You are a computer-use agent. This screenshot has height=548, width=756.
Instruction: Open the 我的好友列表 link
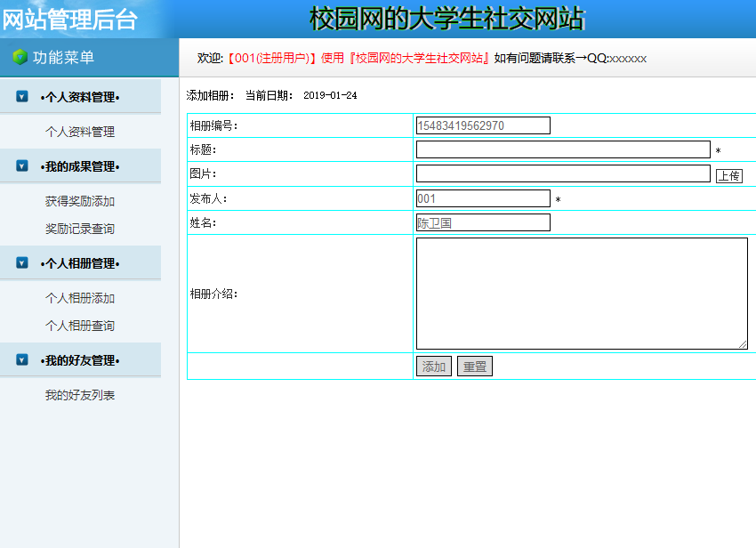click(x=80, y=395)
